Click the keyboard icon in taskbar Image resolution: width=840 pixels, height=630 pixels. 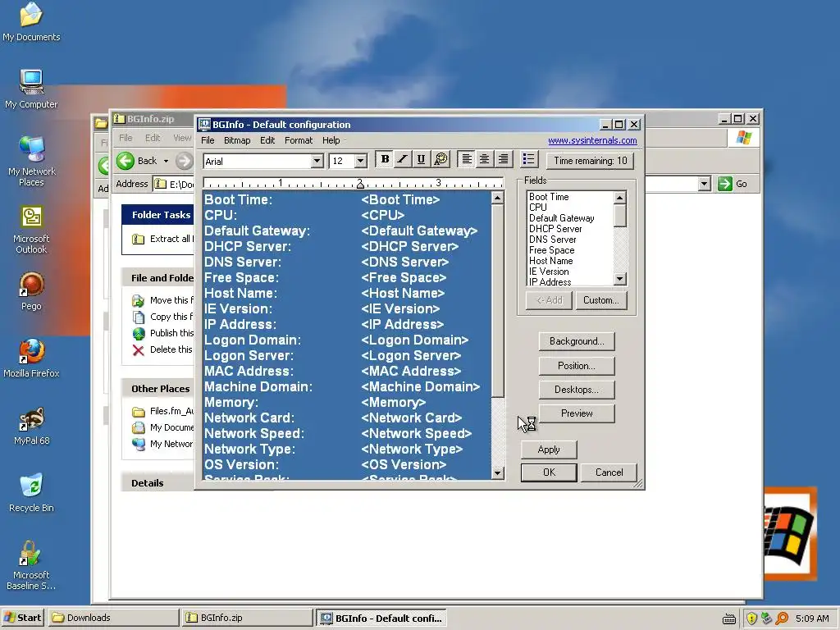tap(729, 619)
